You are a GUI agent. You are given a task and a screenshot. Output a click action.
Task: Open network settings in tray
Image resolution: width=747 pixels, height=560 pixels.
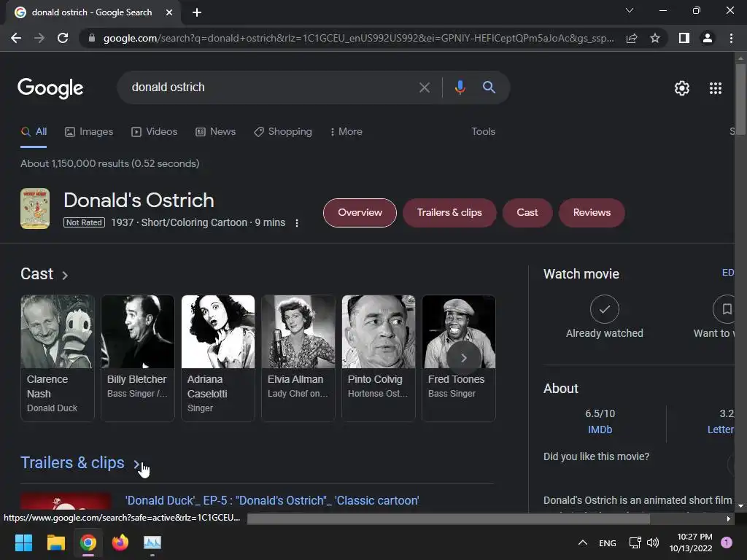pyautogui.click(x=635, y=542)
